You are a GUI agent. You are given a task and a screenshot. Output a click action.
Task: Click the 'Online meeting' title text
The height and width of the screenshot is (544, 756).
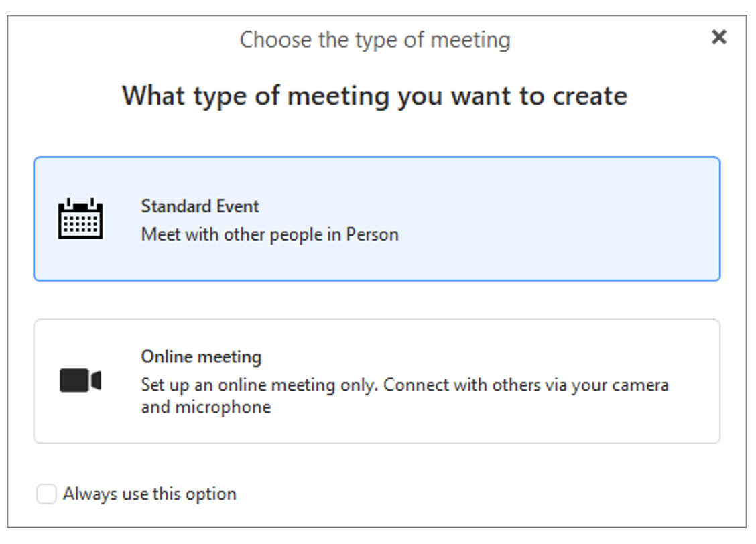201,357
